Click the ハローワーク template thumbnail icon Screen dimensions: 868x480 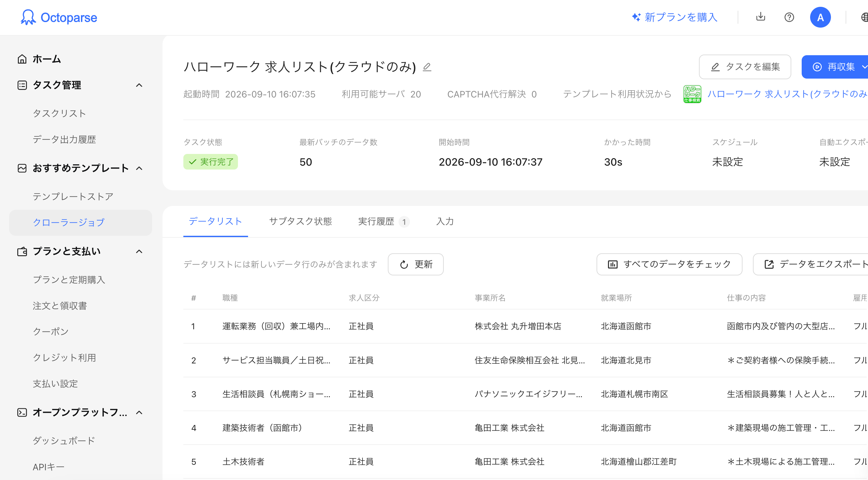pyautogui.click(x=692, y=94)
